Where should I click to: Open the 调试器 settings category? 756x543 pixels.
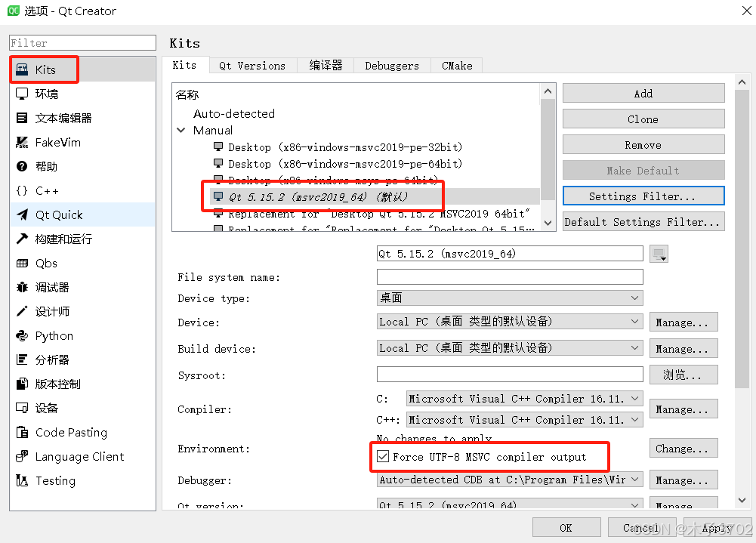click(x=82, y=288)
